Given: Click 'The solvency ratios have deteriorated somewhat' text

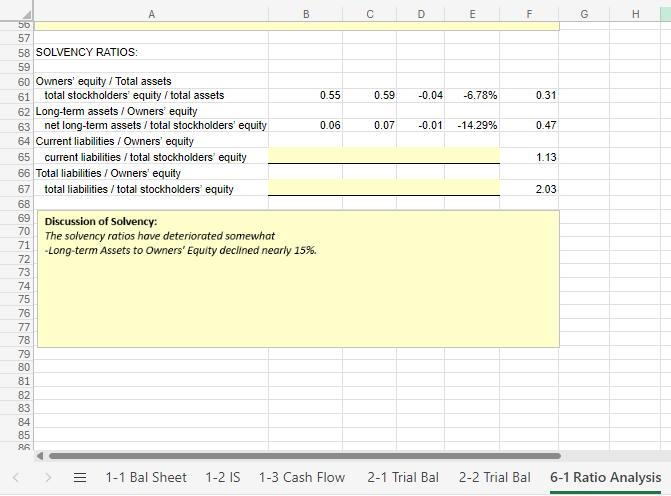Looking at the screenshot, I should pos(160,236).
